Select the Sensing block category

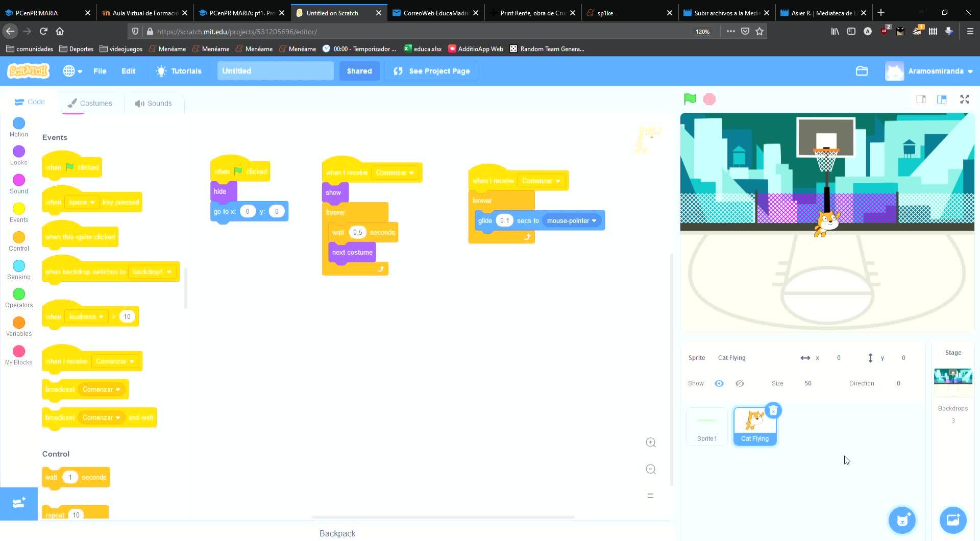click(19, 269)
